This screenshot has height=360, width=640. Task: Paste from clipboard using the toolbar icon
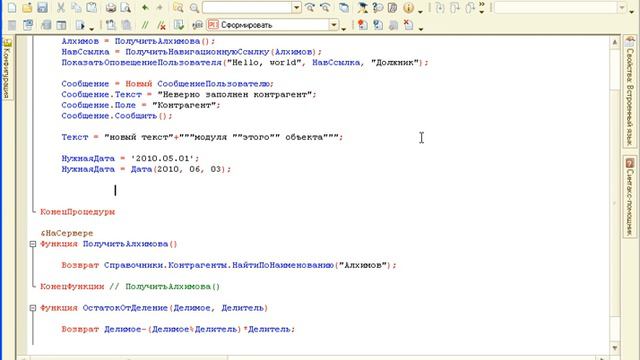92,7
